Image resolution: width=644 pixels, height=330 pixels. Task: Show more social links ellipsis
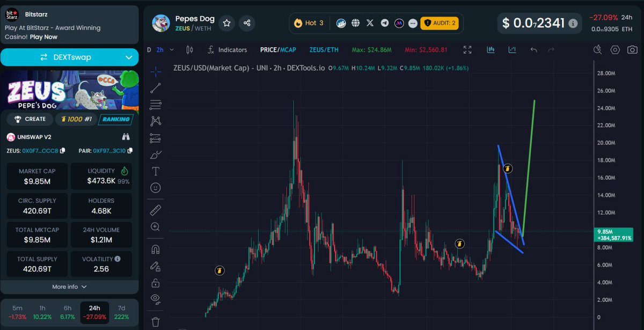click(413, 23)
